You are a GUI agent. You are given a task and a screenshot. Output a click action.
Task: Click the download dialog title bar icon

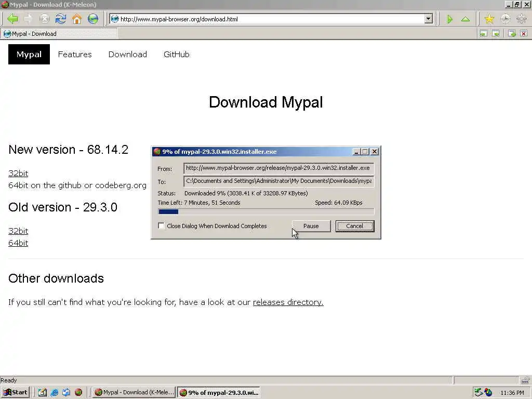(x=157, y=152)
